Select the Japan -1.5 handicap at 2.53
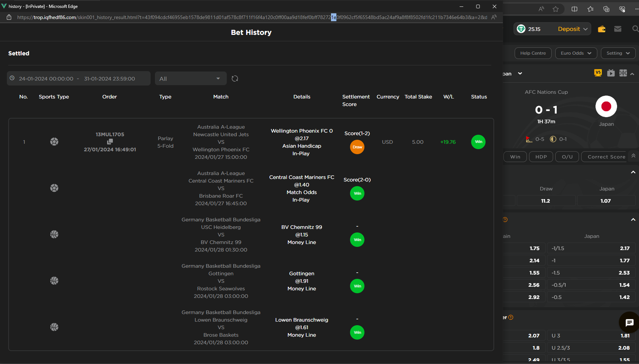This screenshot has height=364, width=639. [591, 273]
